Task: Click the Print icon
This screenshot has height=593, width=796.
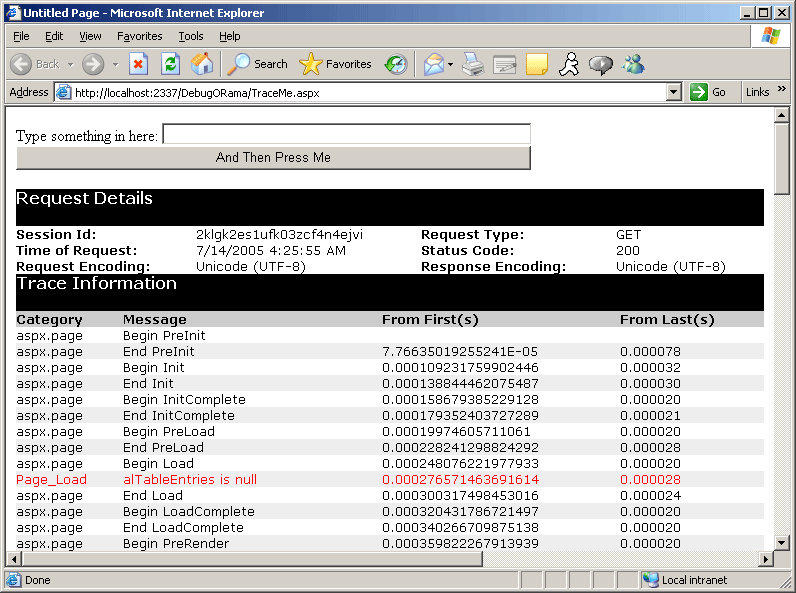Action: [x=473, y=64]
